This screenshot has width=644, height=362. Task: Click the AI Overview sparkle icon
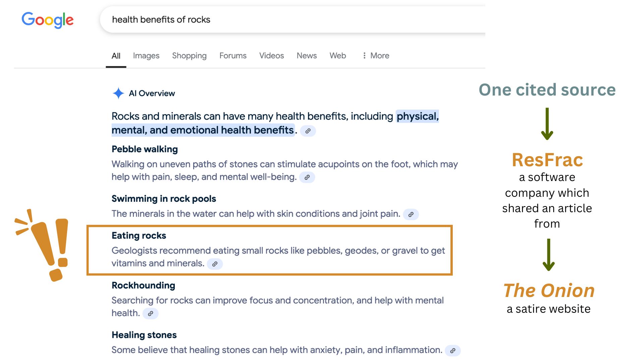118,93
